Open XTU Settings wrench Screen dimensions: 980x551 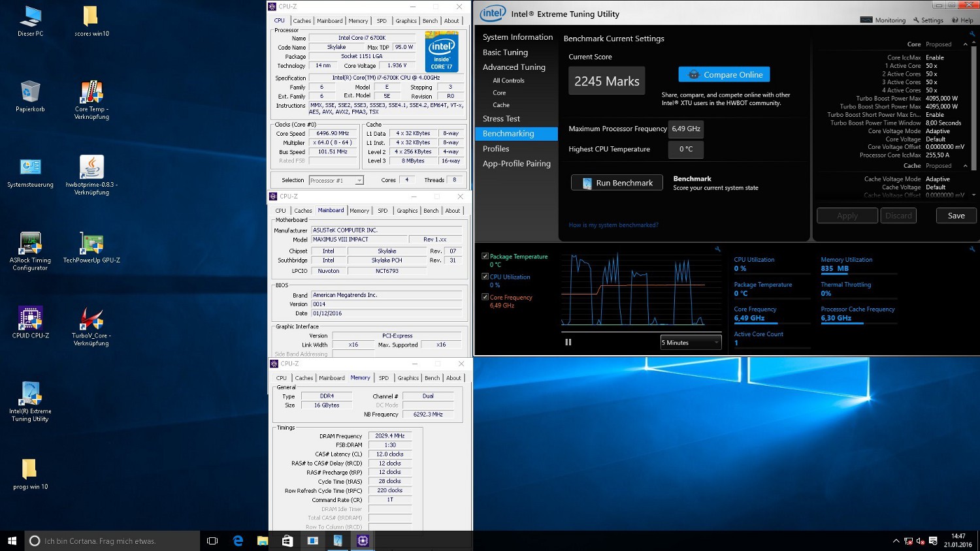pyautogui.click(x=928, y=20)
